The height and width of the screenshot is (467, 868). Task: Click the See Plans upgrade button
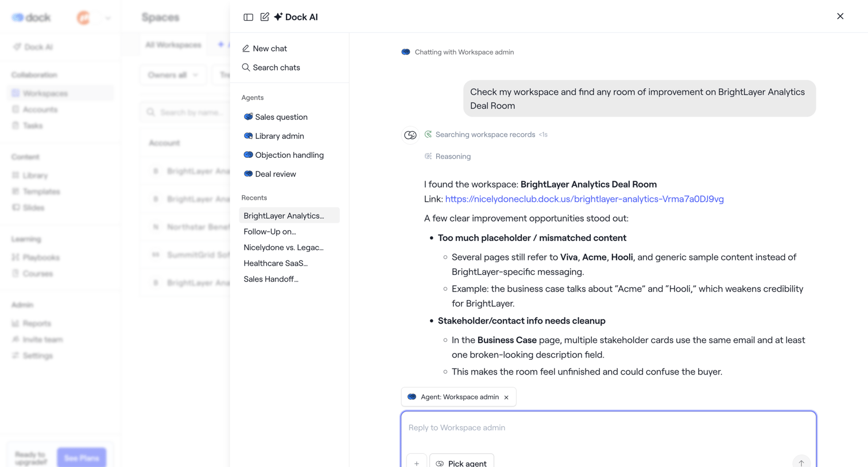82,458
